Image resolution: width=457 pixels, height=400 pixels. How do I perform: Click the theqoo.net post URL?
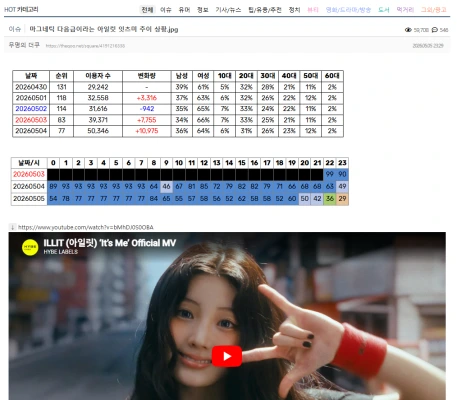coord(85,46)
